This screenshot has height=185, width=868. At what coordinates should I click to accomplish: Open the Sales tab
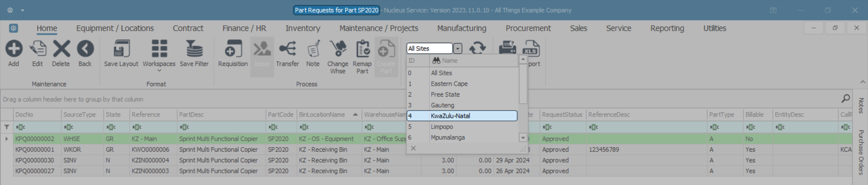(x=578, y=28)
